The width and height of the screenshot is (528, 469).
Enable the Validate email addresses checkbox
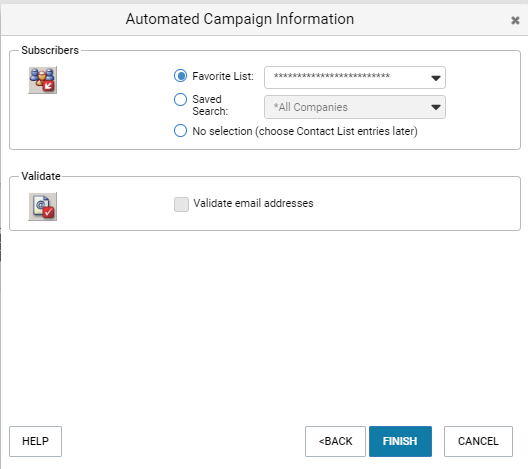181,204
